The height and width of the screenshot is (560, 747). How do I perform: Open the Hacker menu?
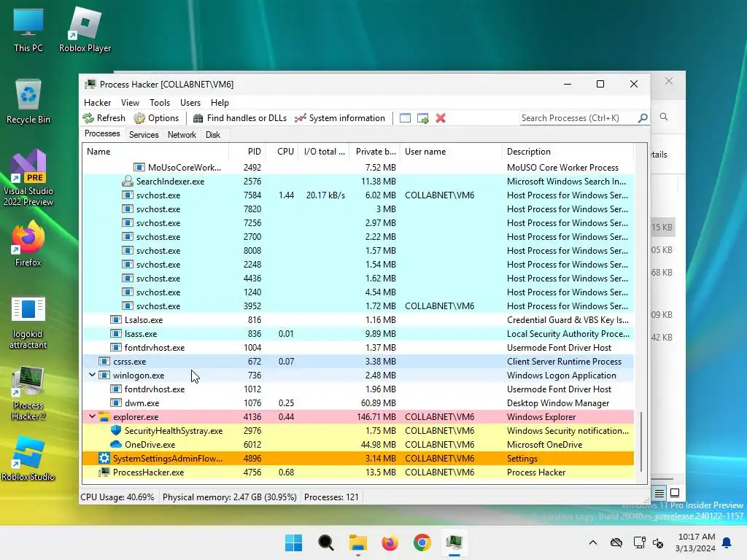[x=97, y=103]
